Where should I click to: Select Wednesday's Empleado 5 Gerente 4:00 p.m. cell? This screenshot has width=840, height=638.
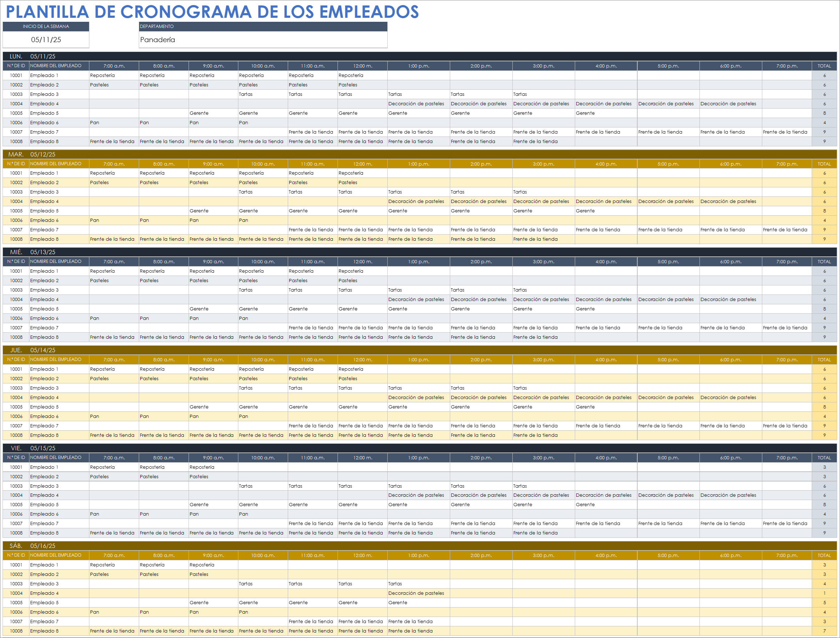click(x=606, y=309)
